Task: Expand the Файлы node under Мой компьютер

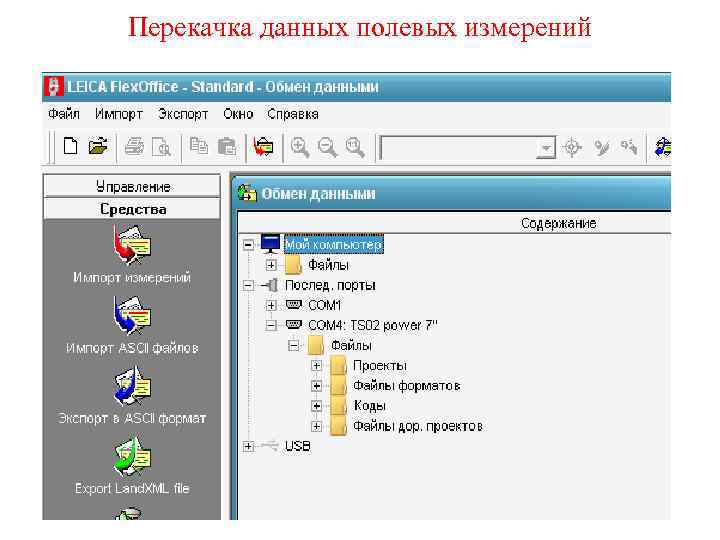Action: point(271,265)
